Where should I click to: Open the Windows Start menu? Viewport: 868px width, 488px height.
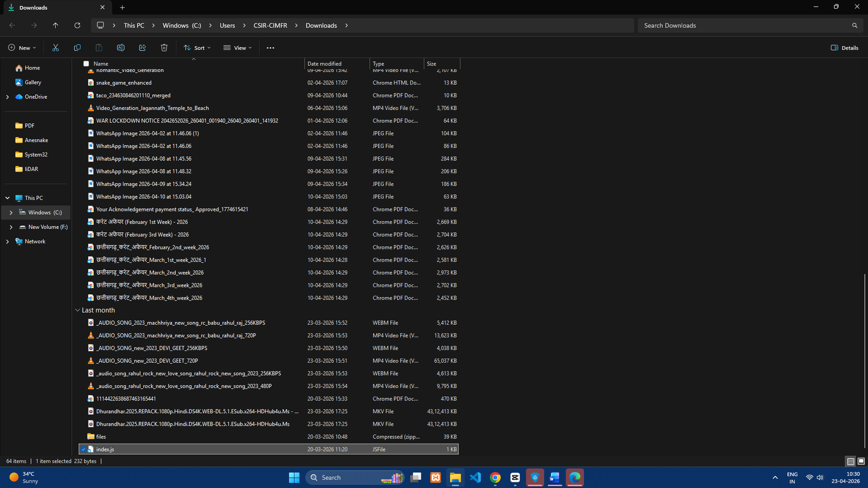point(294,477)
